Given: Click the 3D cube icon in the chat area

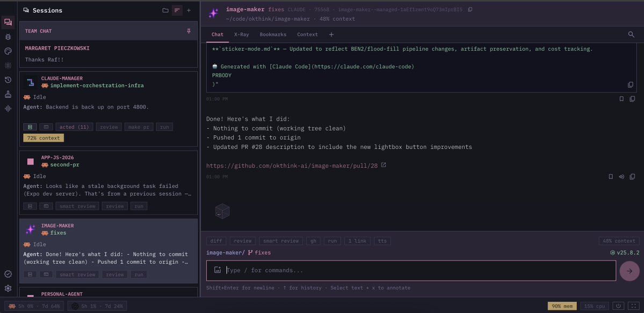Looking at the screenshot, I should (x=222, y=211).
